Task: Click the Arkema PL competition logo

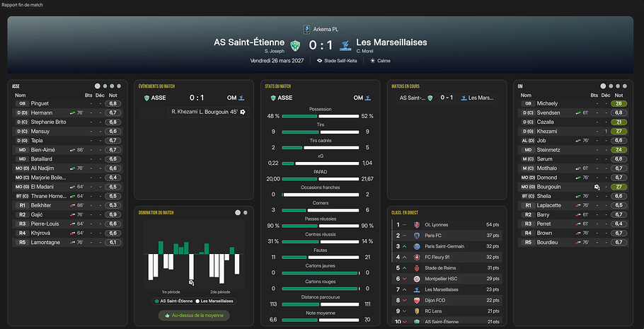Action: pyautogui.click(x=307, y=30)
